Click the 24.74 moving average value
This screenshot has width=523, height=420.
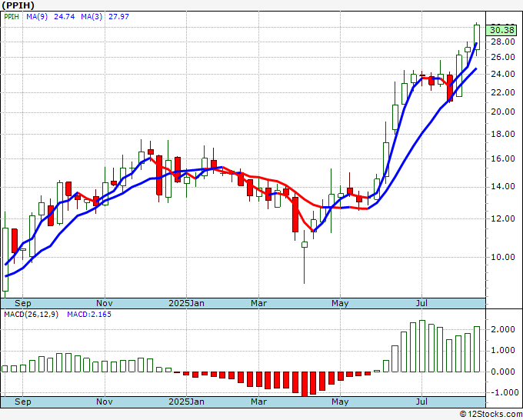(65, 16)
